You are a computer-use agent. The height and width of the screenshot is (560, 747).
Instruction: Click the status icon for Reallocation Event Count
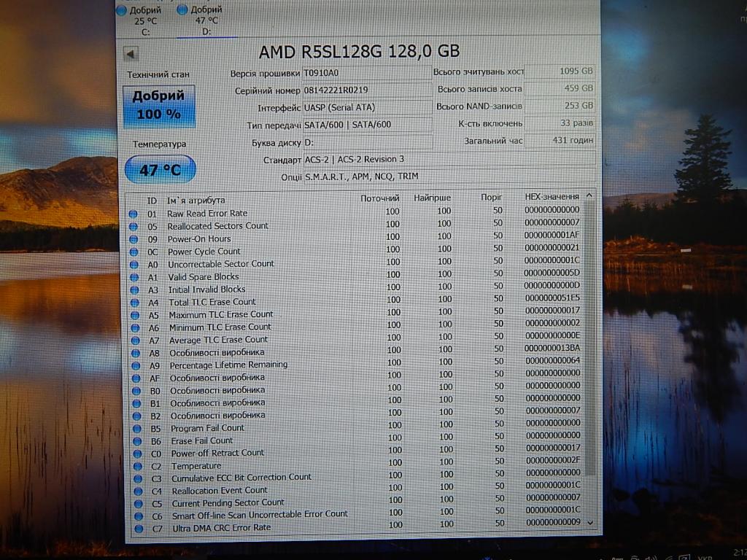pyautogui.click(x=138, y=491)
